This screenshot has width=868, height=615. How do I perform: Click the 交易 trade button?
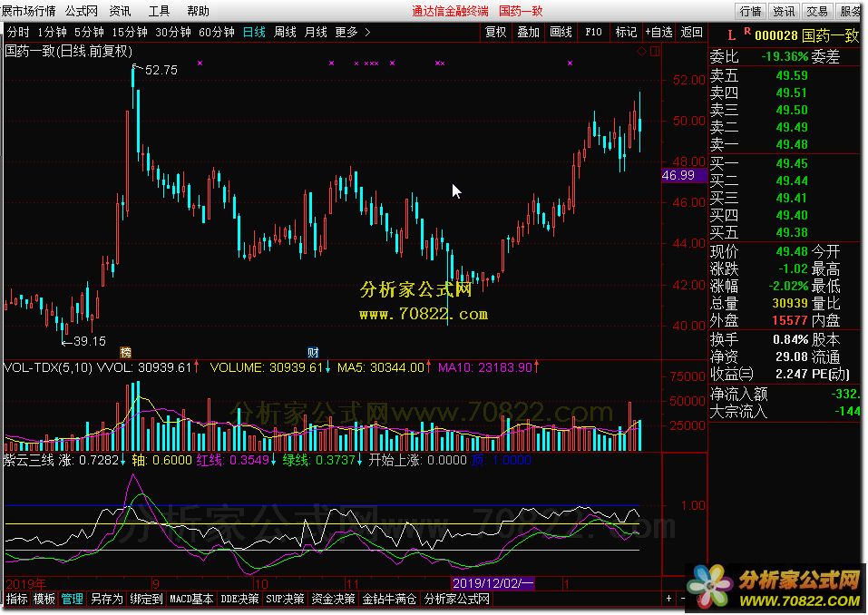tap(817, 11)
